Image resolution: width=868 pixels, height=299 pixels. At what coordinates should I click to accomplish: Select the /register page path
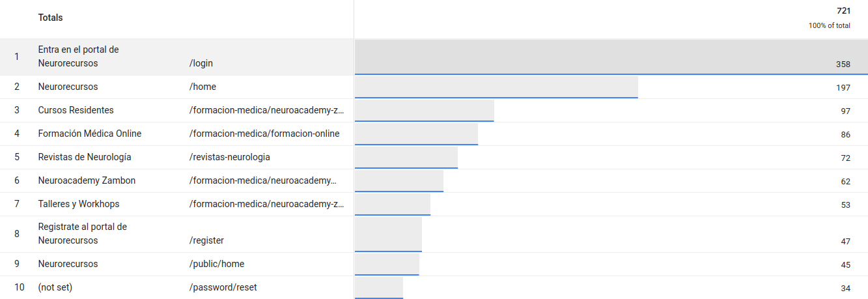(206, 241)
